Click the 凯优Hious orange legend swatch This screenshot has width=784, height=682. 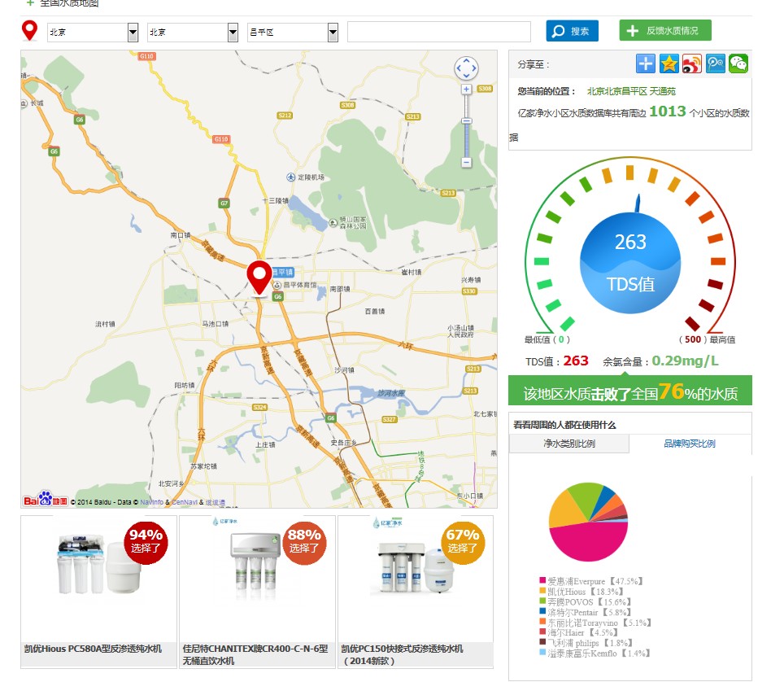(x=542, y=591)
